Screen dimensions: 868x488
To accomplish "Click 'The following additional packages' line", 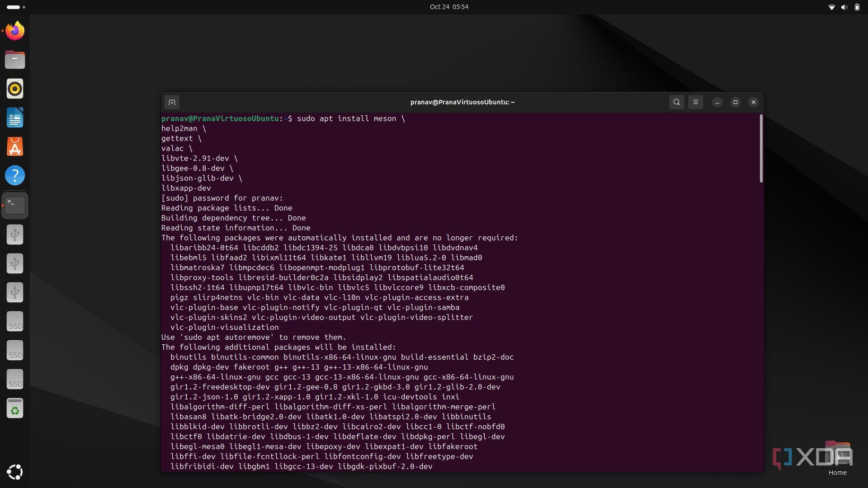I will [278, 347].
